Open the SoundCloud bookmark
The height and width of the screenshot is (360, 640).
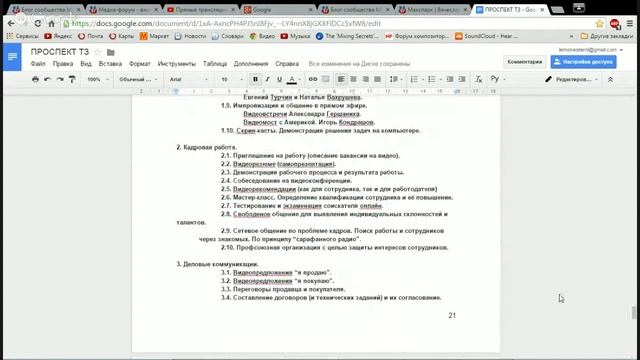tap(486, 36)
